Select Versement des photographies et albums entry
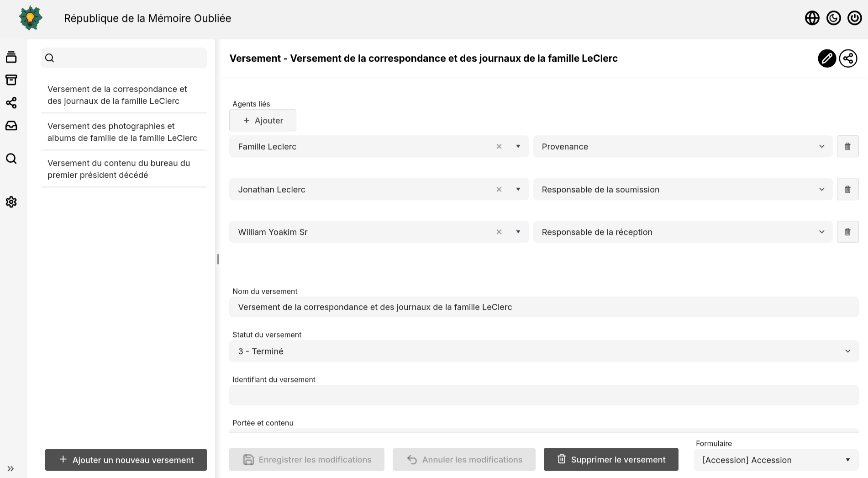 coord(122,132)
